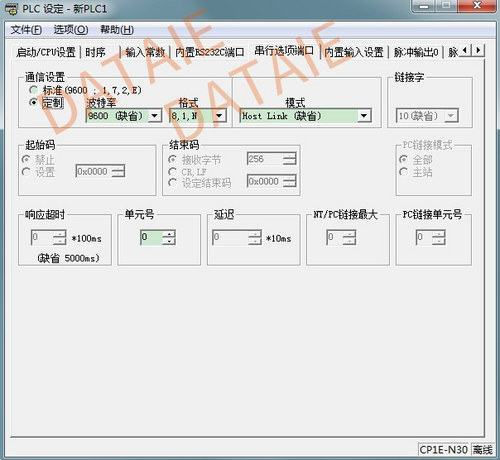500x460 pixels.
Task: Select the 串行选项端口 tab
Action: (x=284, y=51)
